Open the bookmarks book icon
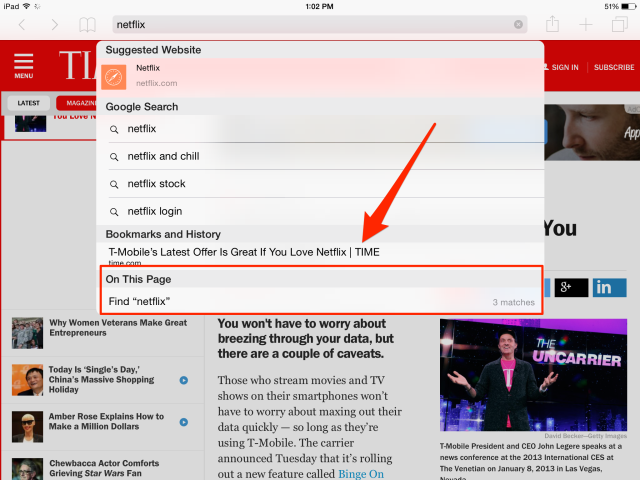The image size is (640, 480). click(x=87, y=25)
